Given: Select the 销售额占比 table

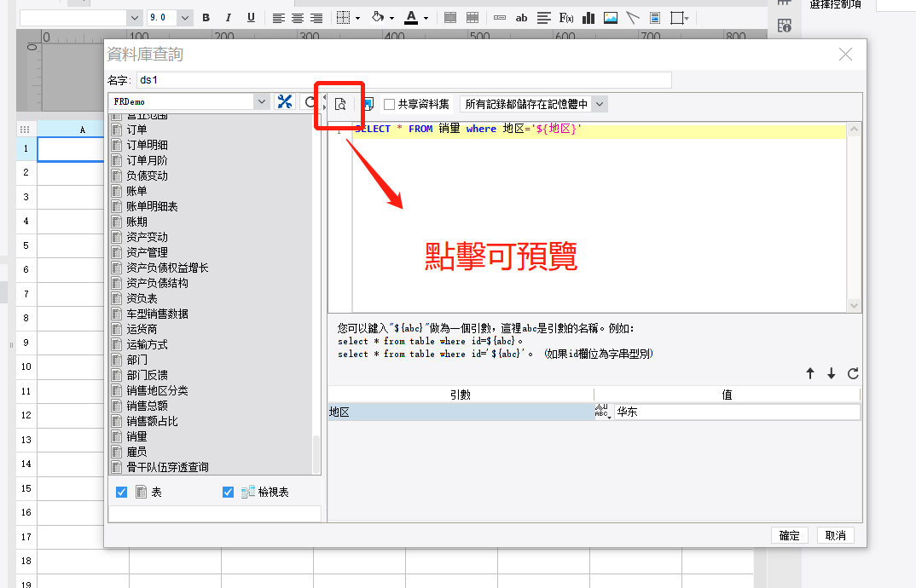Looking at the screenshot, I should [152, 421].
